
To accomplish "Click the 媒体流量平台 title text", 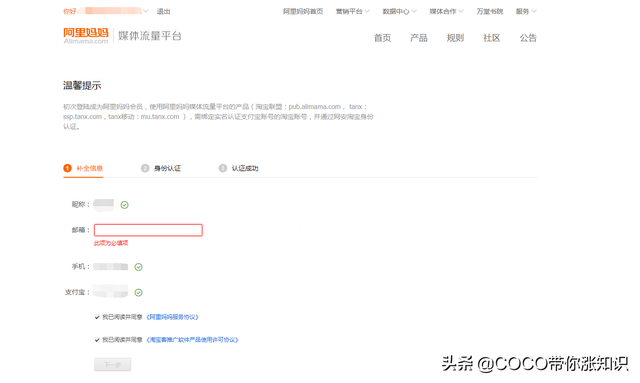I will click(x=150, y=36).
